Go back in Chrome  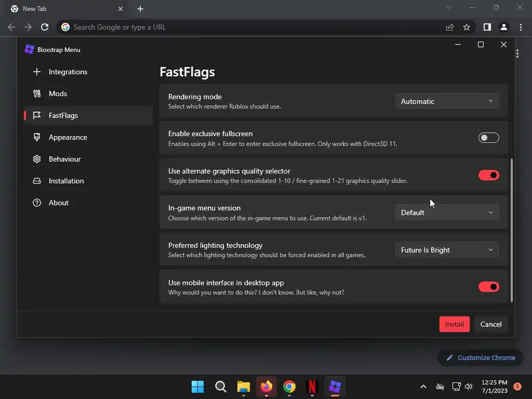click(x=11, y=27)
